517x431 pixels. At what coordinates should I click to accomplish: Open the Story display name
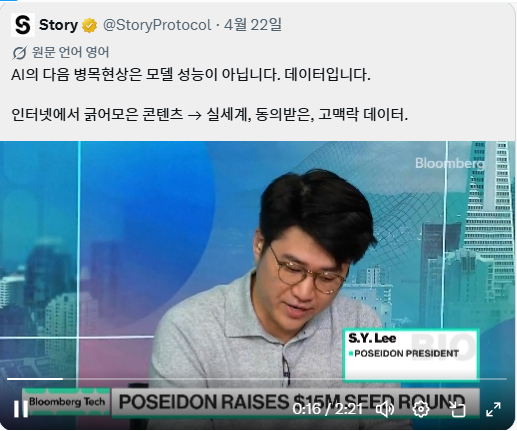coord(58,25)
